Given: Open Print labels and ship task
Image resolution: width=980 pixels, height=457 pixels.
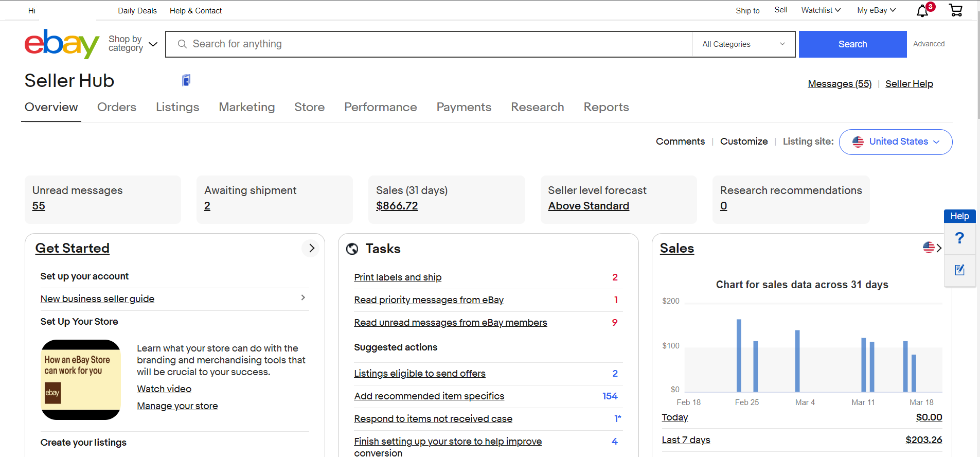Looking at the screenshot, I should 398,277.
